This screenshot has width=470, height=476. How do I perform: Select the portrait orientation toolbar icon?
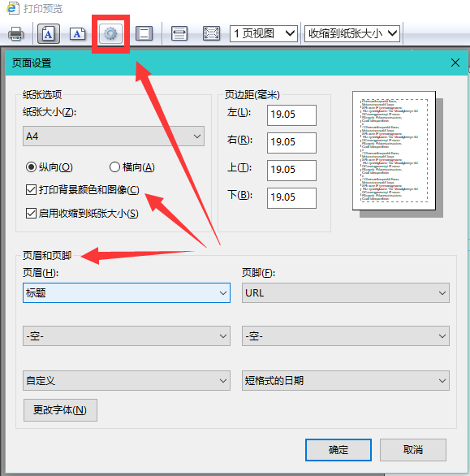click(48, 33)
